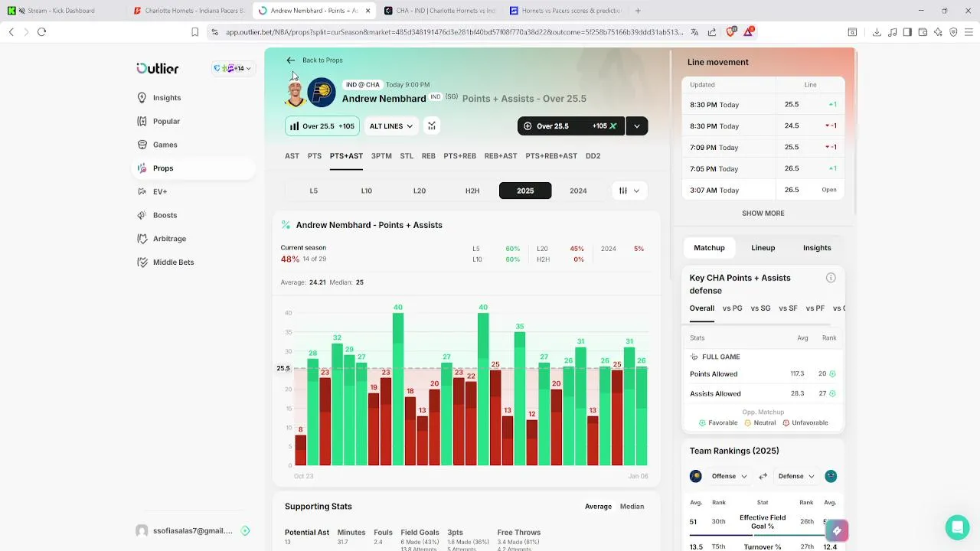Viewport: 980px width, 551px height.
Task: Open the chat support bubble
Action: 957,527
